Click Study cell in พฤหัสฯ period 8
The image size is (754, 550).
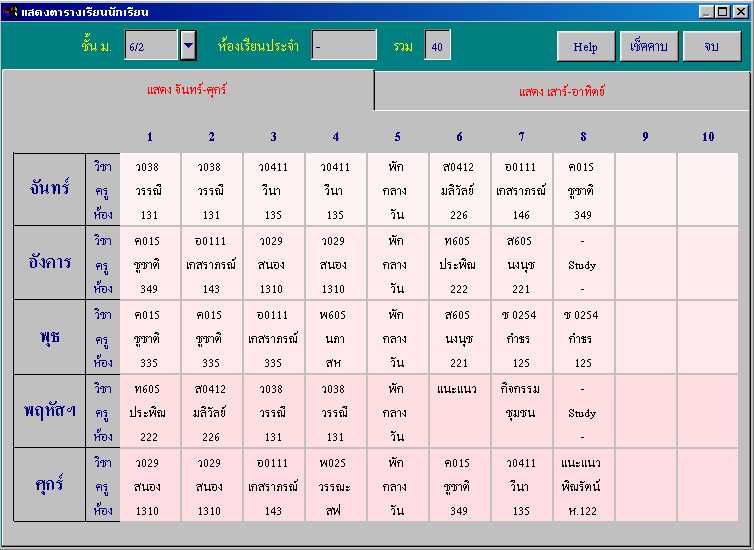(x=582, y=413)
